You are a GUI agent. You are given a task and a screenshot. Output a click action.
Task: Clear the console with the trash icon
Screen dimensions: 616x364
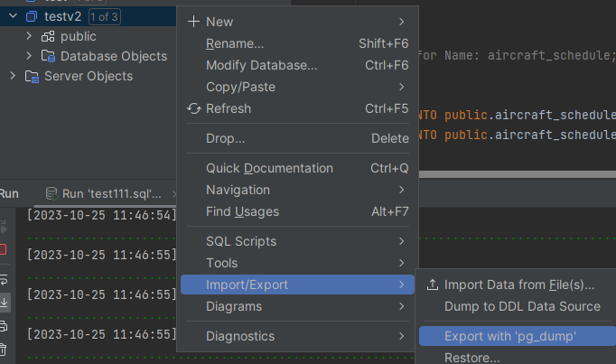point(4,350)
